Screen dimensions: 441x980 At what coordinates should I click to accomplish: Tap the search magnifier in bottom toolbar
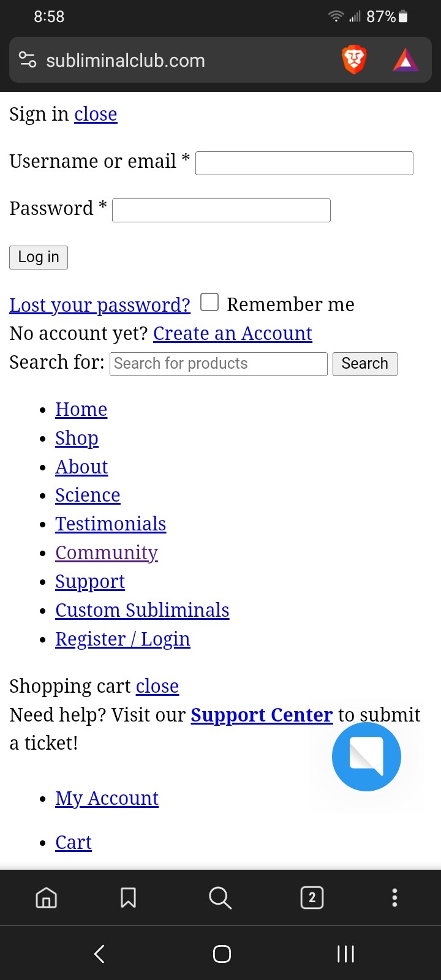(220, 898)
